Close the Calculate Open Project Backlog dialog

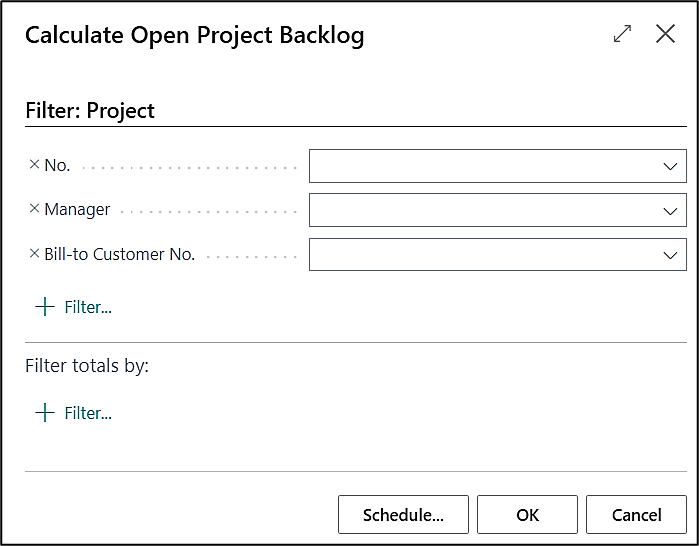(665, 34)
